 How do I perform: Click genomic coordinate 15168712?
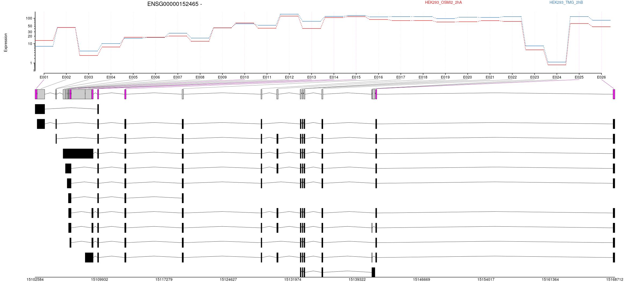coord(615,280)
